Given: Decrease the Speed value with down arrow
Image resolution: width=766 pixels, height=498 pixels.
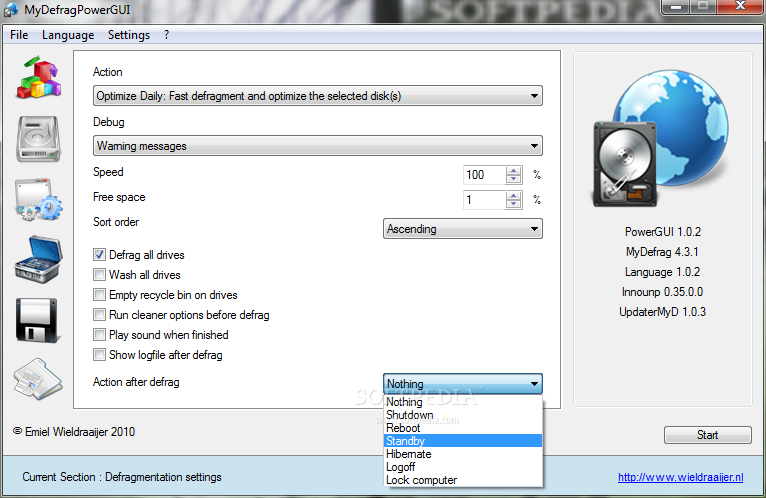Looking at the screenshot, I should 513,179.
